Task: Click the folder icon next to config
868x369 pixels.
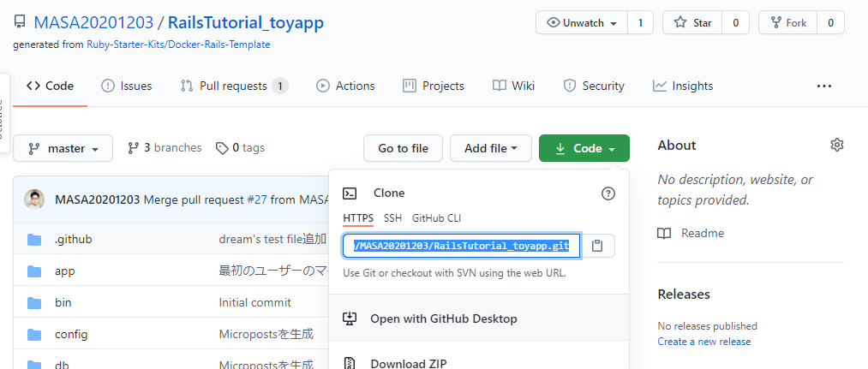Action: click(34, 334)
